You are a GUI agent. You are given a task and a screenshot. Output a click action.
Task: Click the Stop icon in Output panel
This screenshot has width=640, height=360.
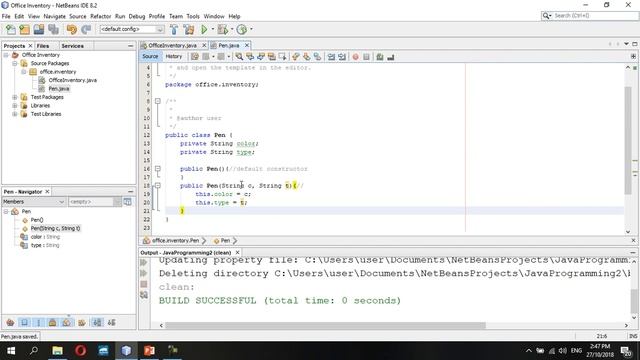coord(144,284)
